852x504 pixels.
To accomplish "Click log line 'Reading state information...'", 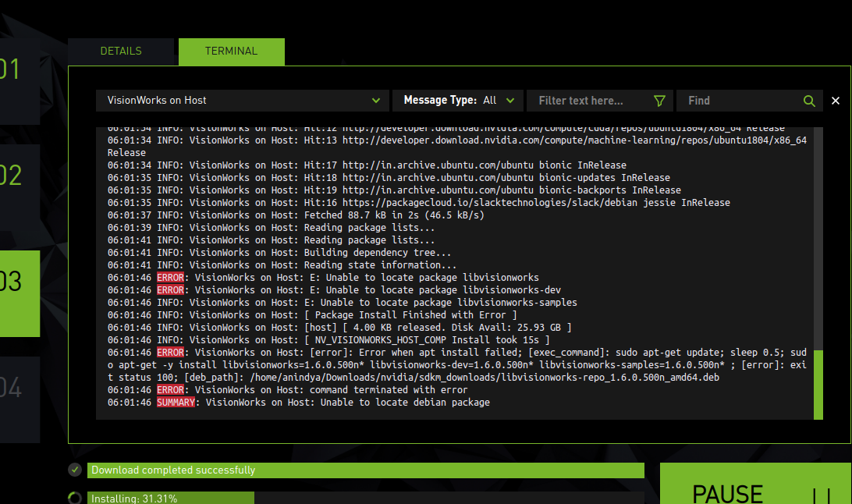I will 282,265.
